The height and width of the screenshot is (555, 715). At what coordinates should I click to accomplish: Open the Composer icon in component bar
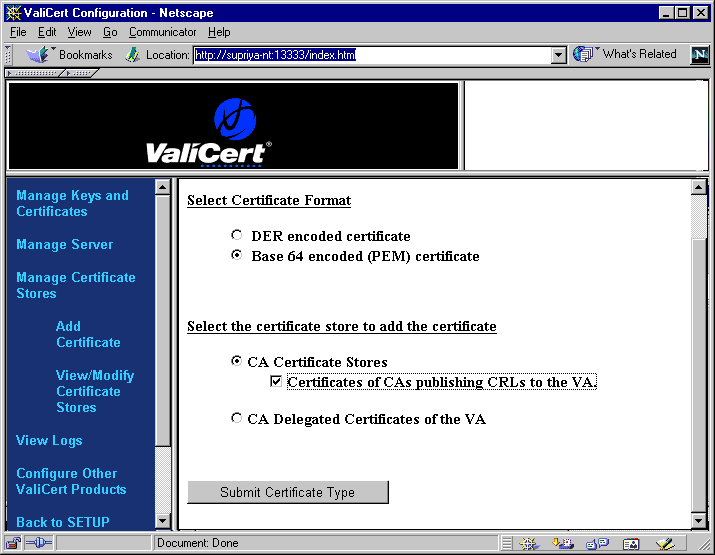[x=665, y=544]
